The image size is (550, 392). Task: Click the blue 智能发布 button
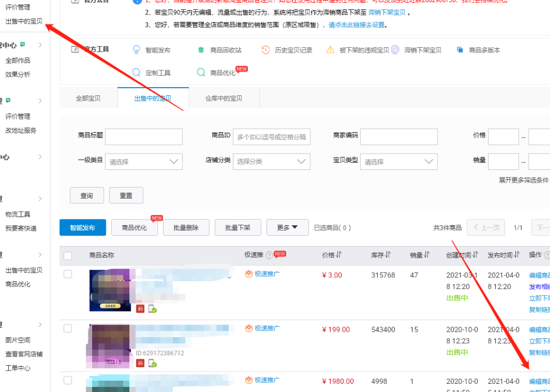point(83,228)
